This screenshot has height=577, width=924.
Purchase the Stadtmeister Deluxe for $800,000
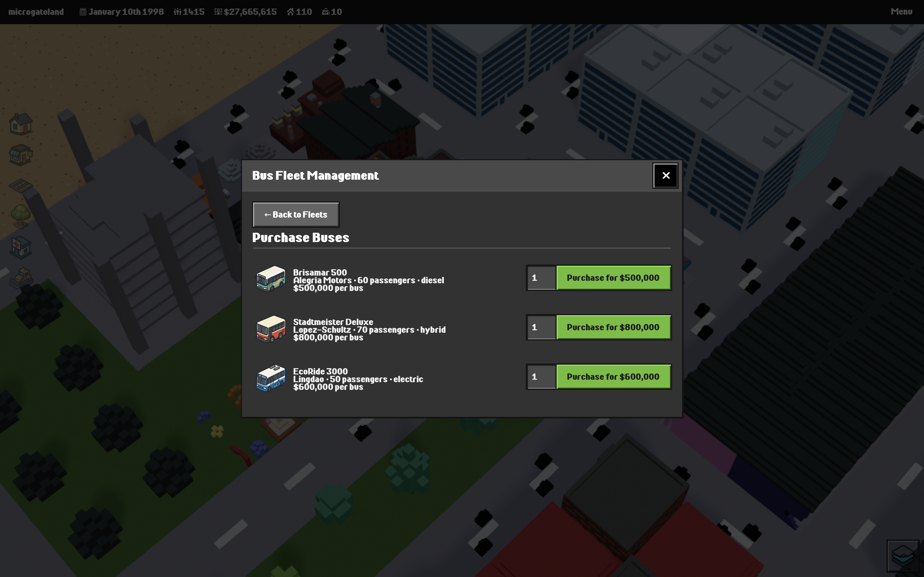[x=613, y=328]
